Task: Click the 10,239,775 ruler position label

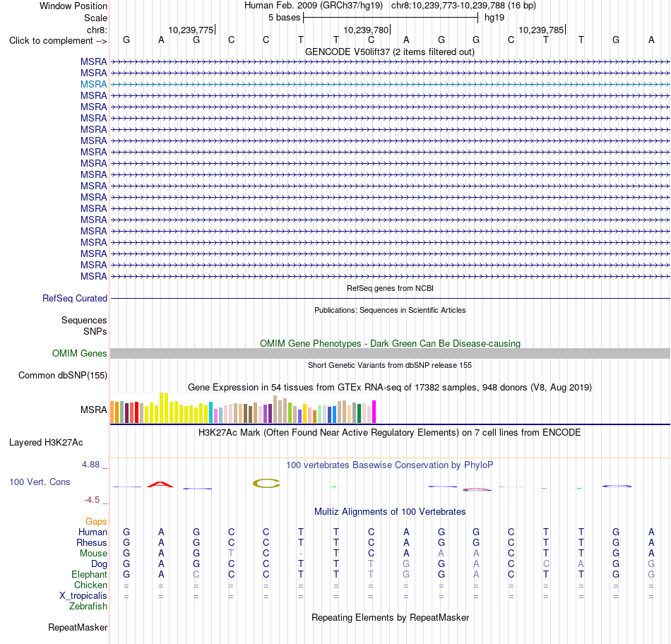Action: pyautogui.click(x=191, y=30)
